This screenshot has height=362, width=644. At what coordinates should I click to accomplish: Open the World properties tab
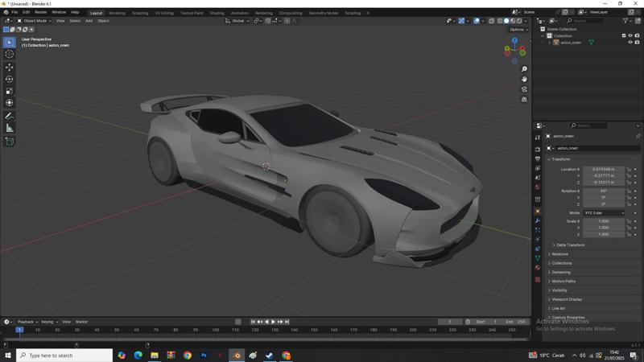(x=538, y=187)
